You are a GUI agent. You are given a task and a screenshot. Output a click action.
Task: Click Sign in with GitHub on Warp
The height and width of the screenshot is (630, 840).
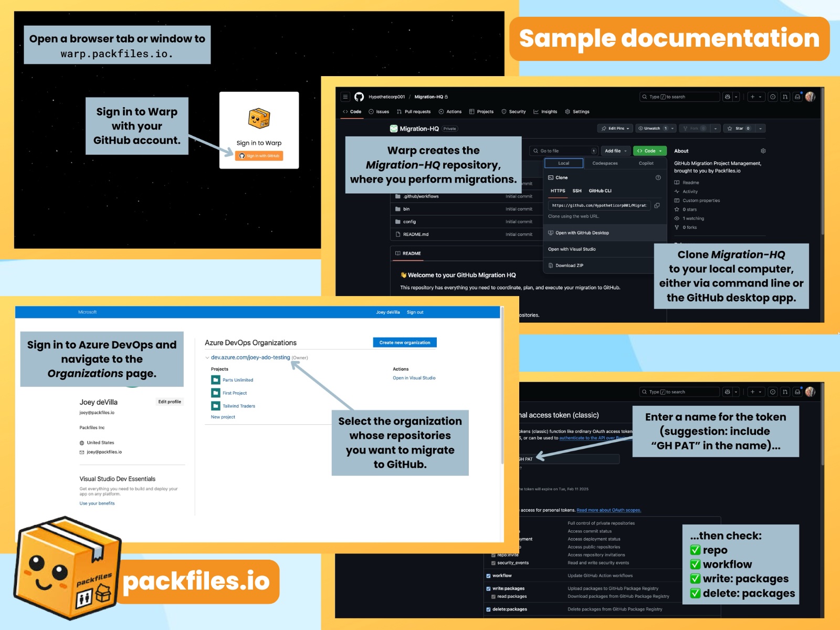(259, 156)
